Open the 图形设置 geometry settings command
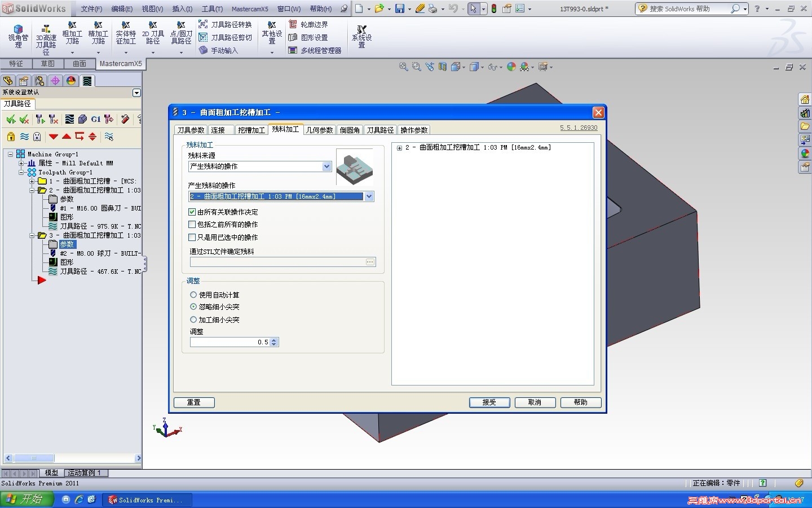This screenshot has width=812, height=508. (308, 37)
